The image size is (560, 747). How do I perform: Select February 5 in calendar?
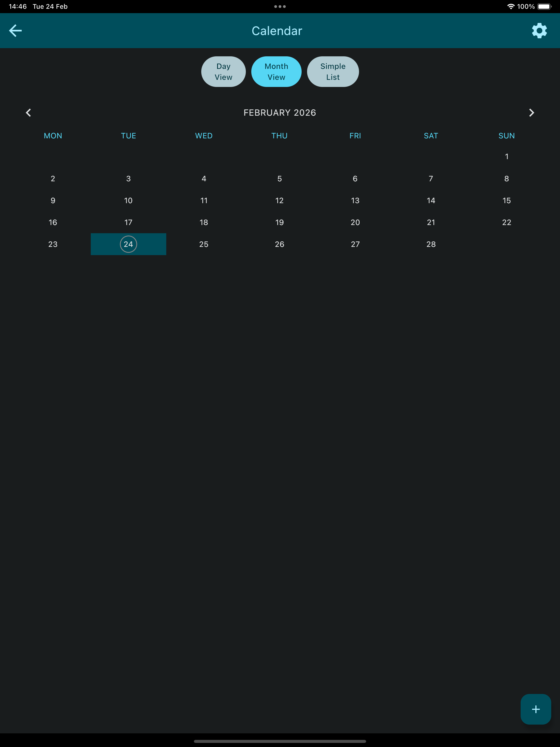coord(280,179)
